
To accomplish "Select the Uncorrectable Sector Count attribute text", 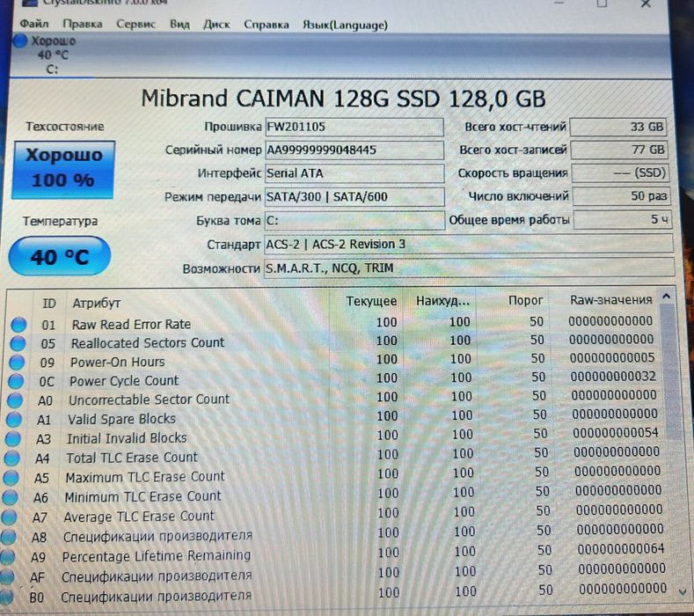I will coord(150,400).
